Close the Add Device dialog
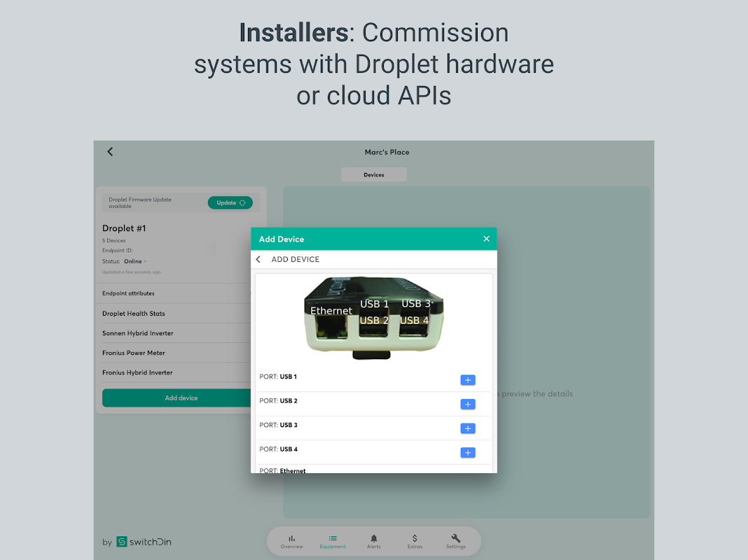The height and width of the screenshot is (560, 748). tap(486, 239)
